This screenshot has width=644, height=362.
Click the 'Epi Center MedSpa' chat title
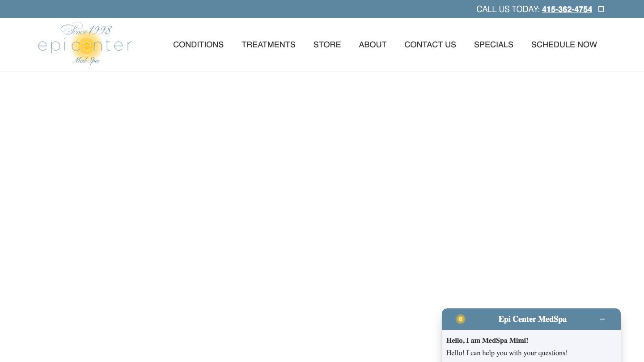[x=532, y=319]
